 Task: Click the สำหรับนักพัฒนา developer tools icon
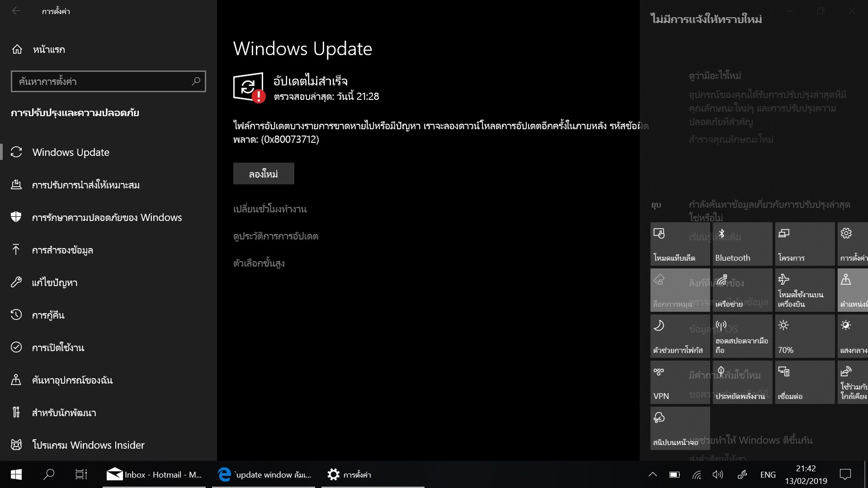(16, 412)
